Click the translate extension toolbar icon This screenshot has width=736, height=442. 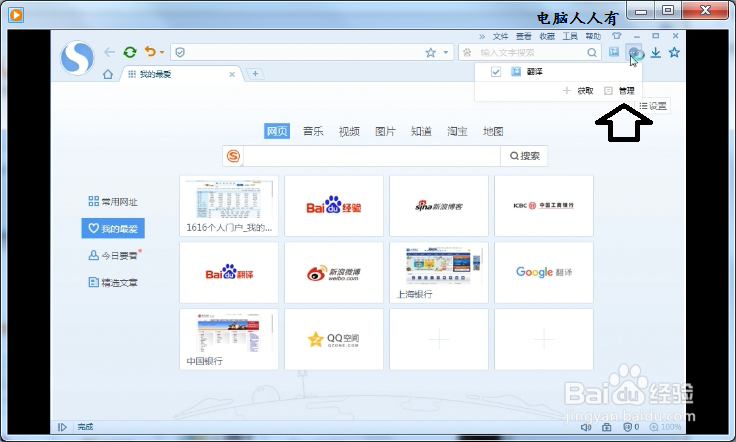click(614, 52)
